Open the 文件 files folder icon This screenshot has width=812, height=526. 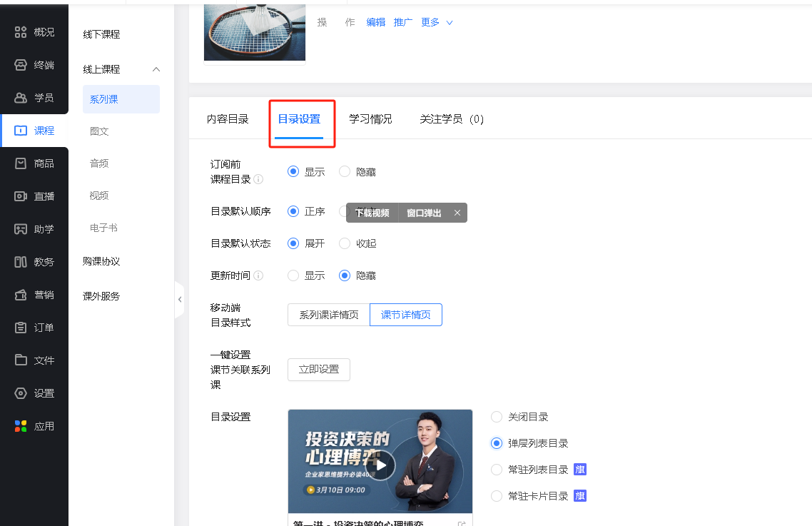pos(20,360)
